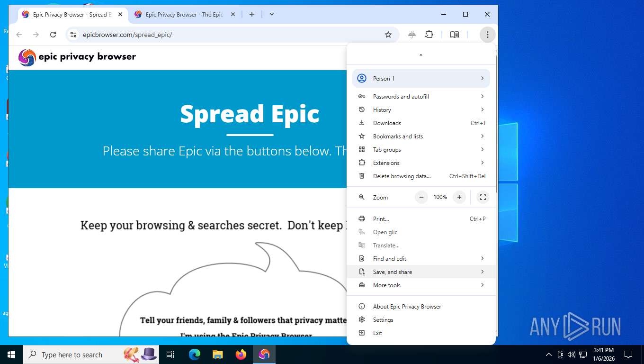This screenshot has width=644, height=364.
Task: Click the Person 1 chevron arrow
Action: coord(483,78)
